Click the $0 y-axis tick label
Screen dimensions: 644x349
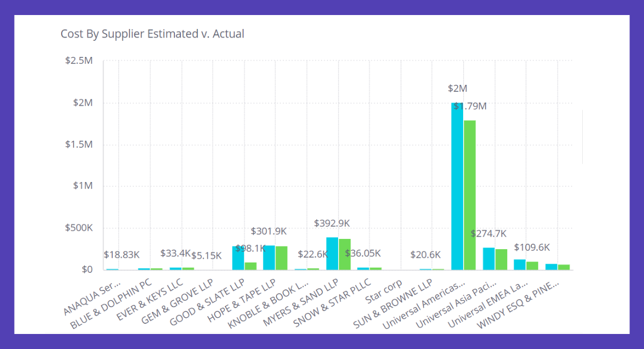pos(87,270)
